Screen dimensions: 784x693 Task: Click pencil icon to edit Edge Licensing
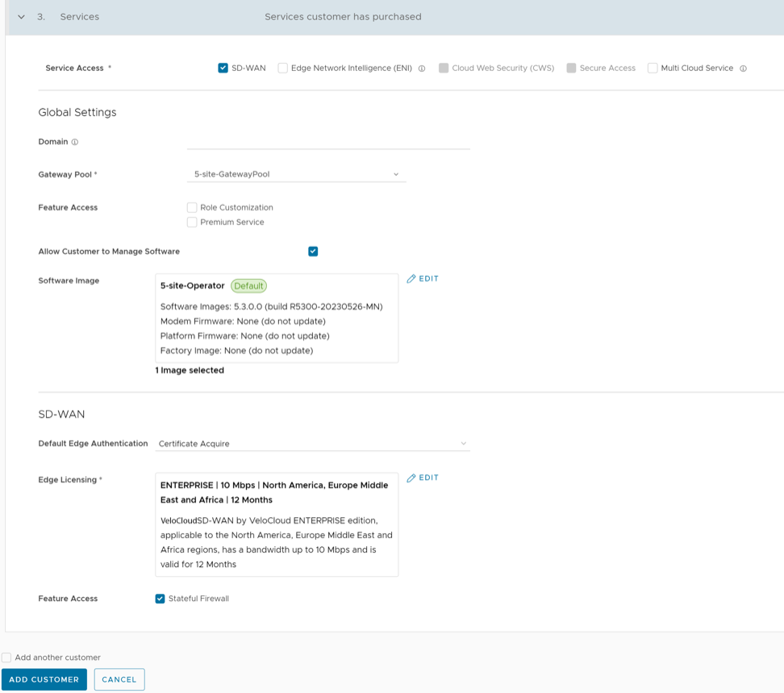(411, 478)
